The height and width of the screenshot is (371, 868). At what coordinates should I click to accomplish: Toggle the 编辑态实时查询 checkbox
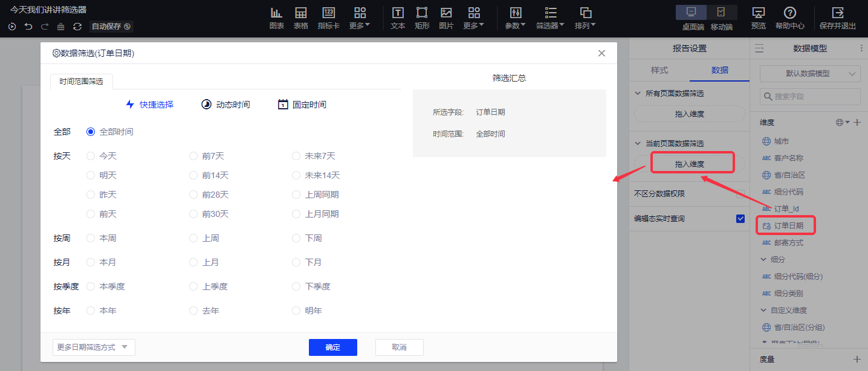[740, 219]
